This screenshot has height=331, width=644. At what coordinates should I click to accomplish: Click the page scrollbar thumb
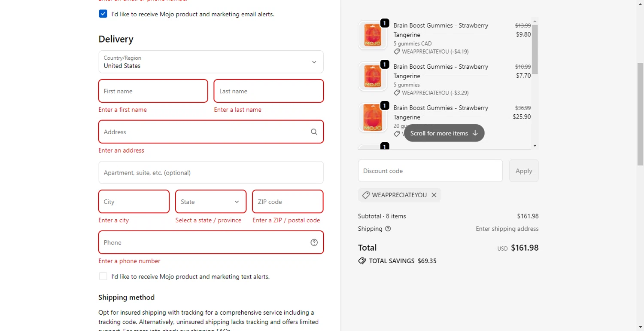640,114
